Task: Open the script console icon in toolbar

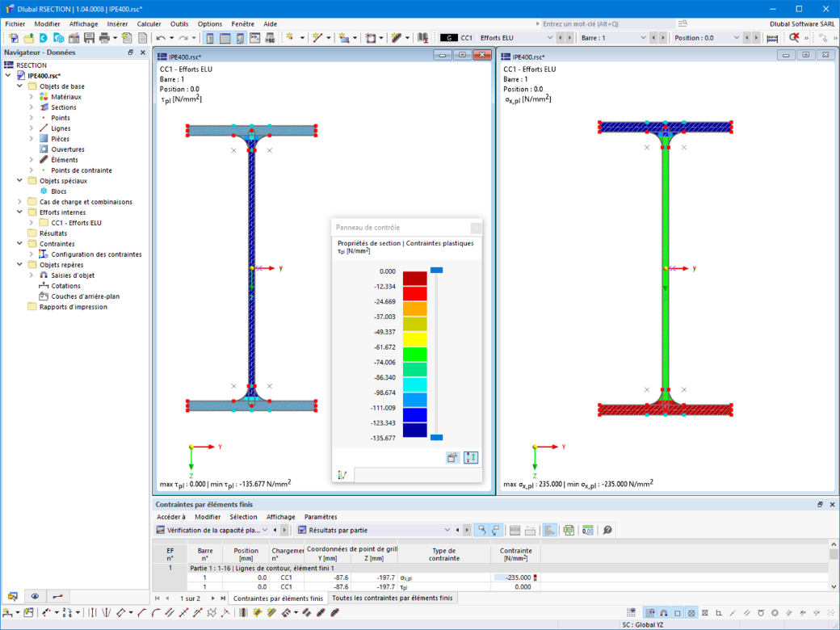Action: pyautogui.click(x=255, y=38)
